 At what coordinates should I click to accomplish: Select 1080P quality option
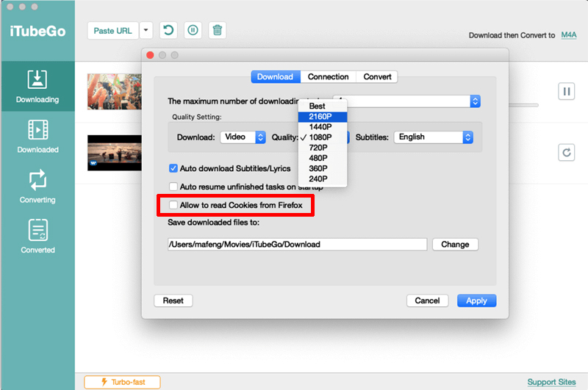[x=323, y=137]
